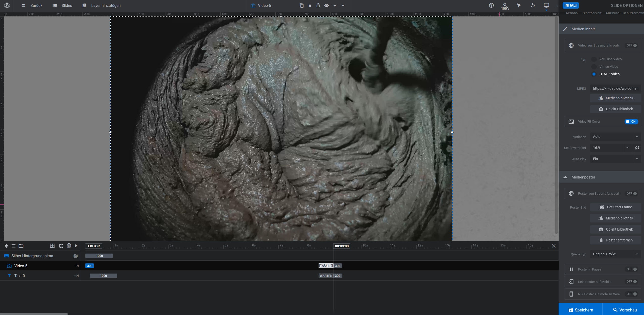Viewport: 644px width, 315px height.
Task: Click the stopwatch timer icon in timeline
Action: click(69, 246)
